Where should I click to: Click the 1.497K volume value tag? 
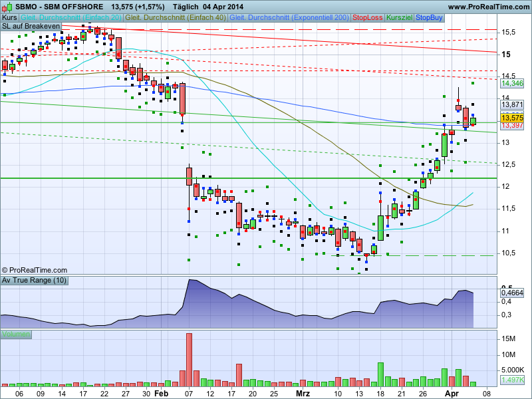(512, 380)
